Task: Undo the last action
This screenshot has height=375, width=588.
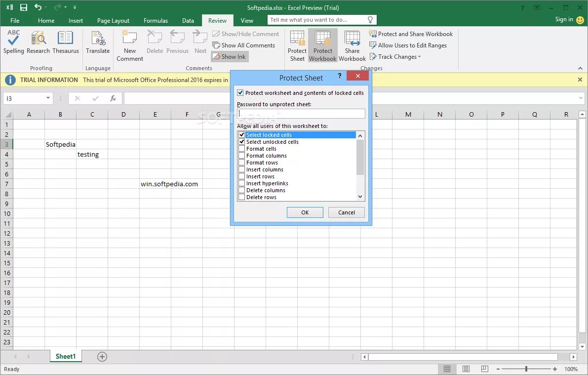Action: (38, 7)
